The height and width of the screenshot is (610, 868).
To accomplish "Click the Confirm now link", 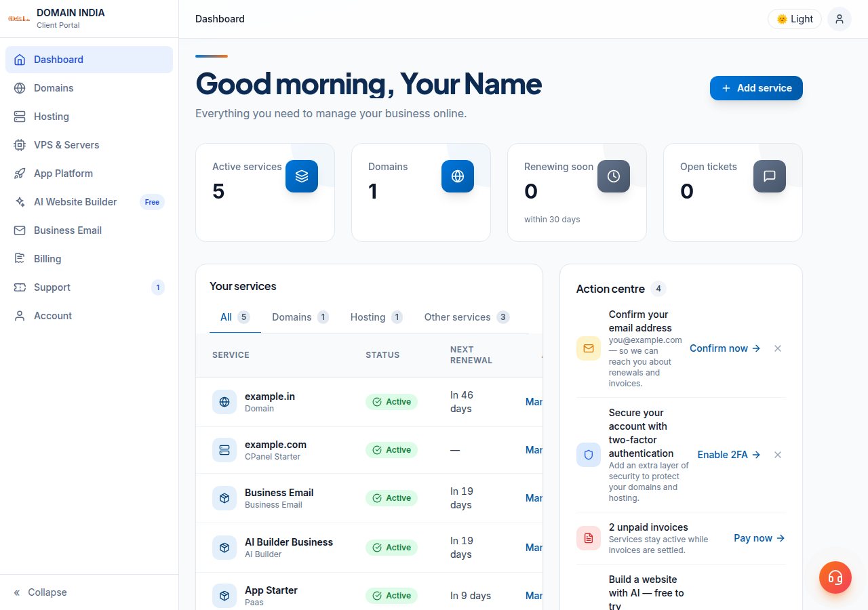I will 725,348.
